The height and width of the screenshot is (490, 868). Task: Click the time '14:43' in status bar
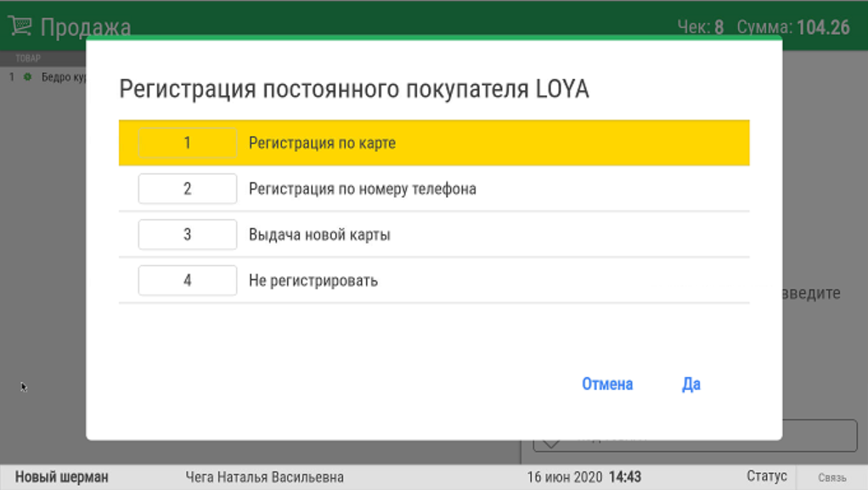[x=625, y=477]
